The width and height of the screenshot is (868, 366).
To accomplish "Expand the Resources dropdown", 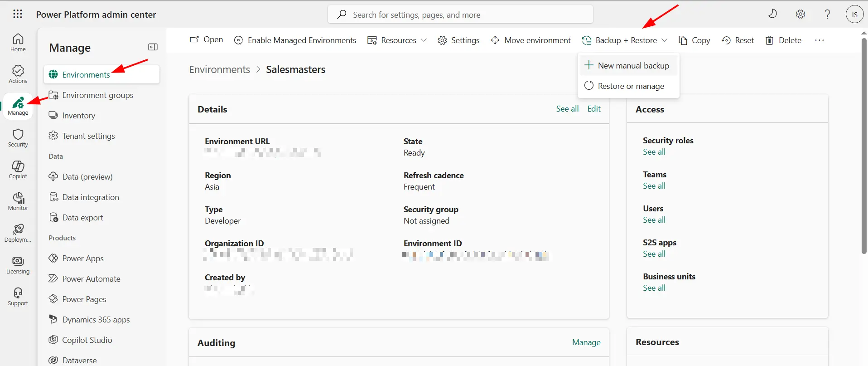I will 397,40.
